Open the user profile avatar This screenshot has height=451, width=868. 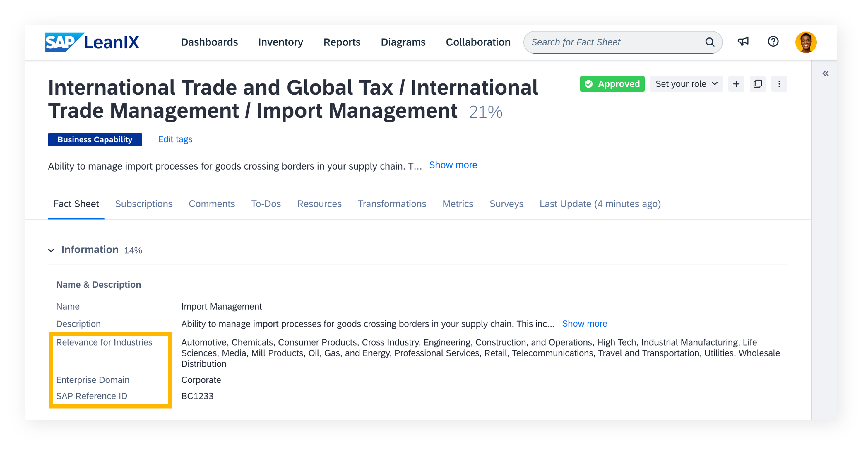point(806,42)
